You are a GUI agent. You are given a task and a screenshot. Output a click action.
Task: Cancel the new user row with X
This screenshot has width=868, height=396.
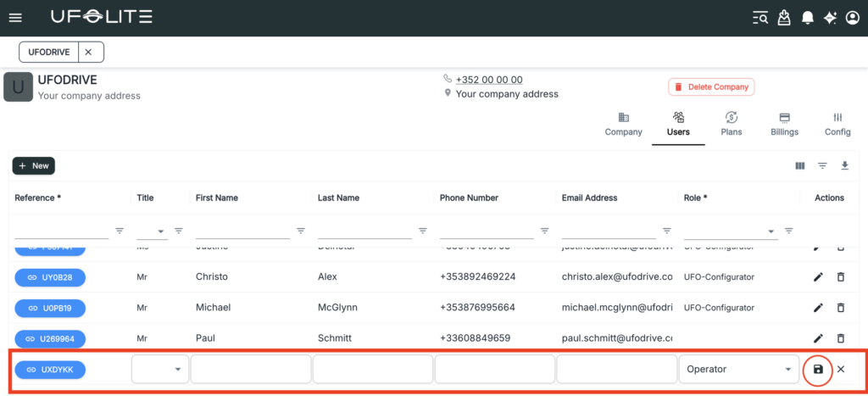[841, 370]
